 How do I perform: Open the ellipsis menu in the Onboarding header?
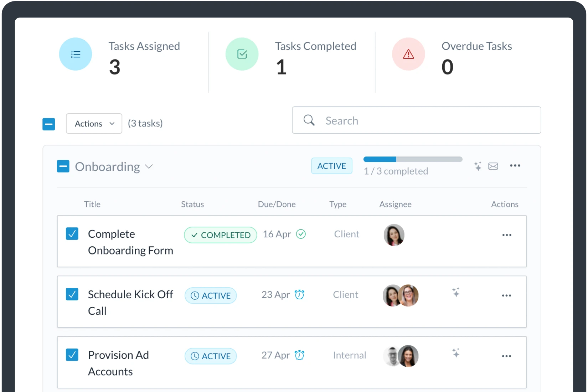pos(515,166)
